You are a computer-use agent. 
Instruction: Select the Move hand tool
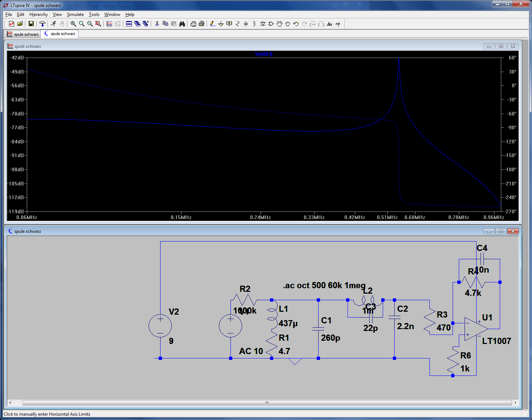click(x=279, y=24)
